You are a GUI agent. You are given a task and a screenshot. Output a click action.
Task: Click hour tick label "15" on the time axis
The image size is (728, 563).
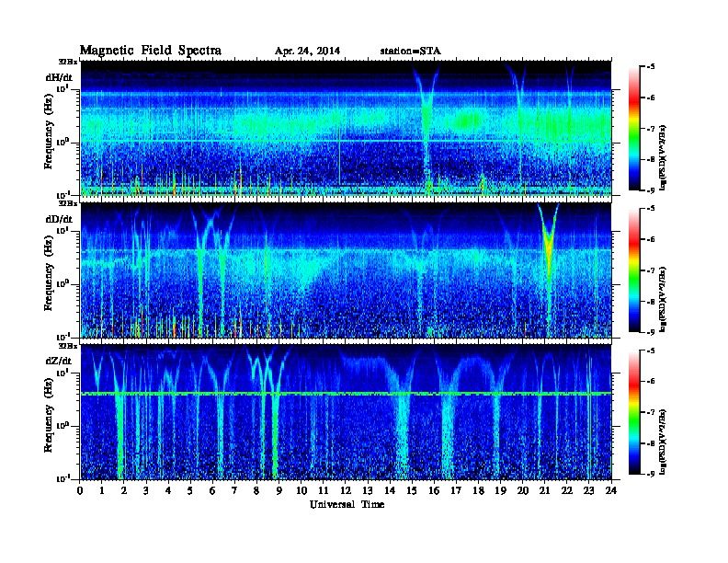click(x=412, y=491)
